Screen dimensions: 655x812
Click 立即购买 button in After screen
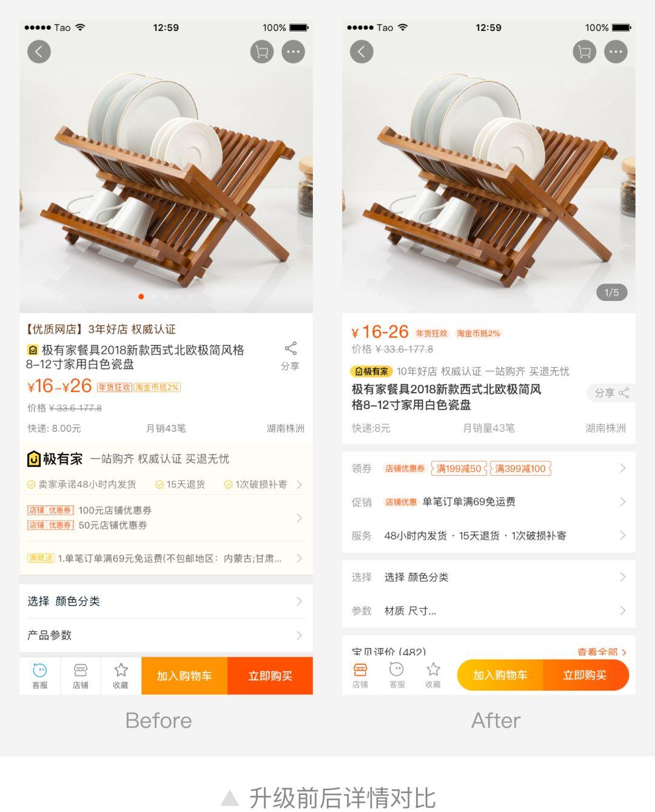[x=585, y=675]
